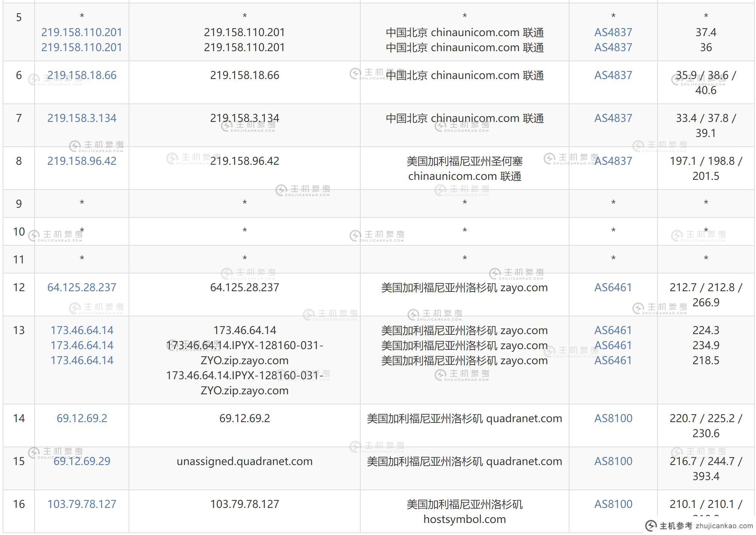The height and width of the screenshot is (535, 756).
Task: Open the 219.158.96.42 IP link in hop 8
Action: click(82, 161)
